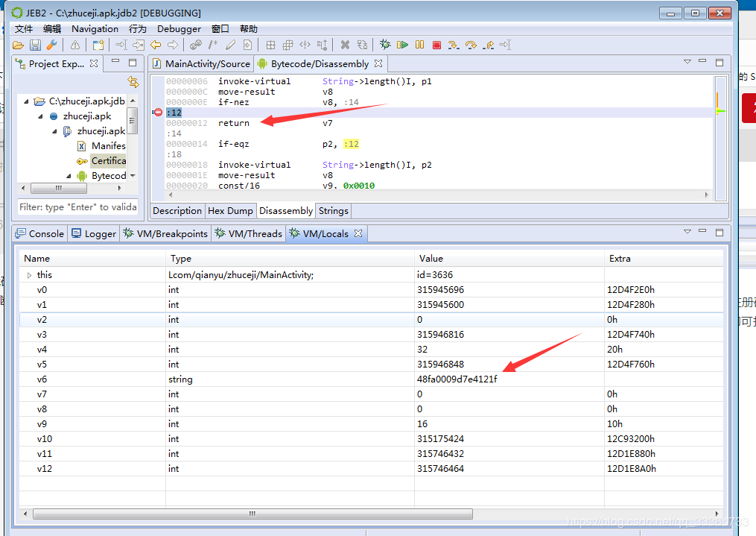Open the Debugger menu
The image size is (756, 536).
coord(179,29)
